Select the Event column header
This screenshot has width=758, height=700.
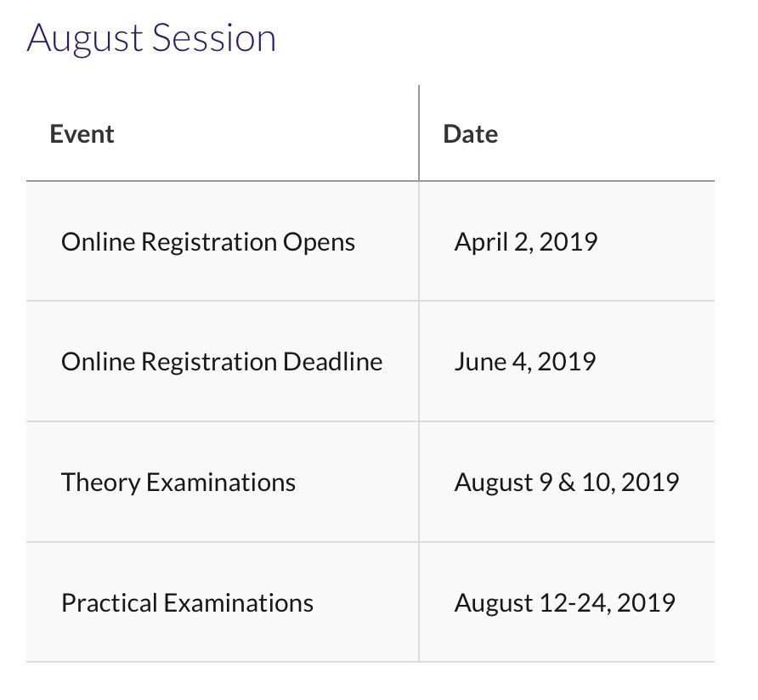click(82, 134)
